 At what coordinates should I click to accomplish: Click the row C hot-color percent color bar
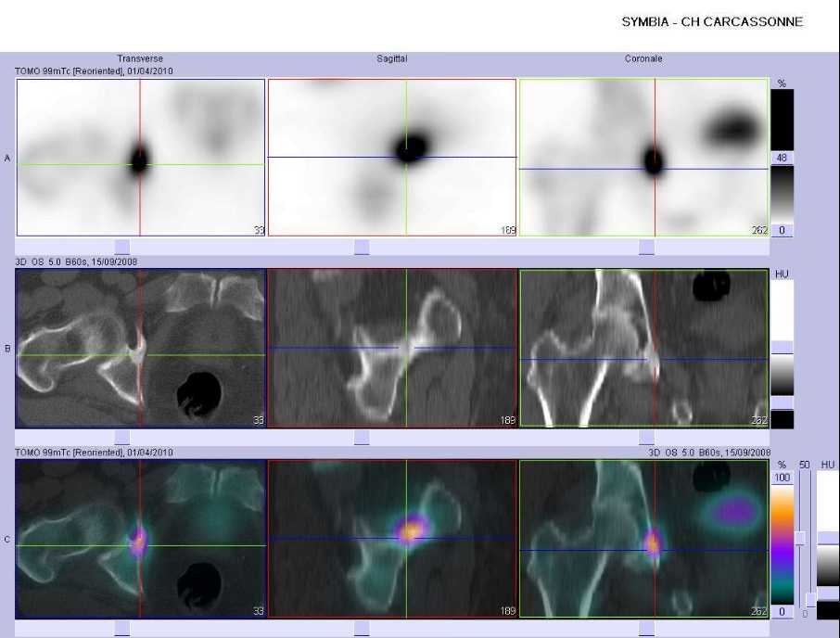click(x=783, y=544)
